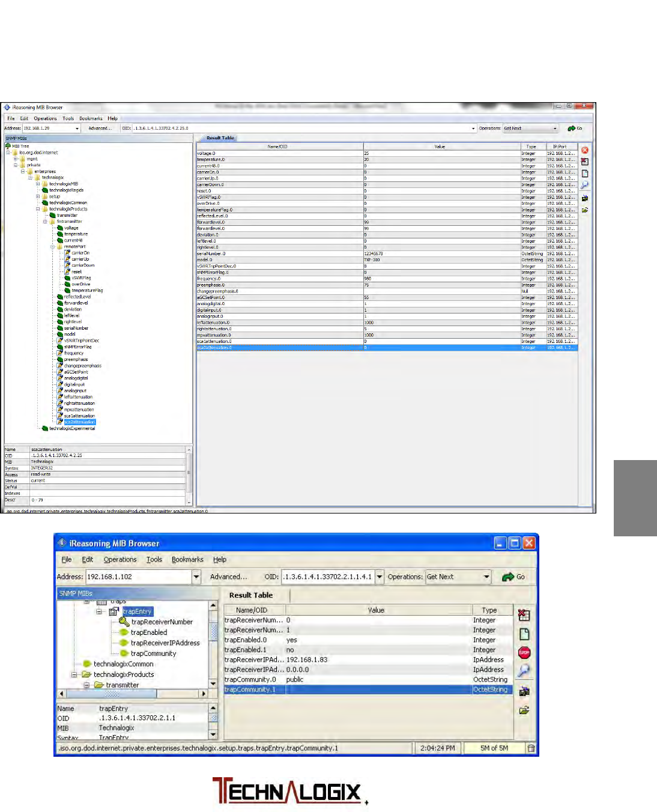Click the Advanced... button in lower window
657x812 pixels.
[x=228, y=577]
